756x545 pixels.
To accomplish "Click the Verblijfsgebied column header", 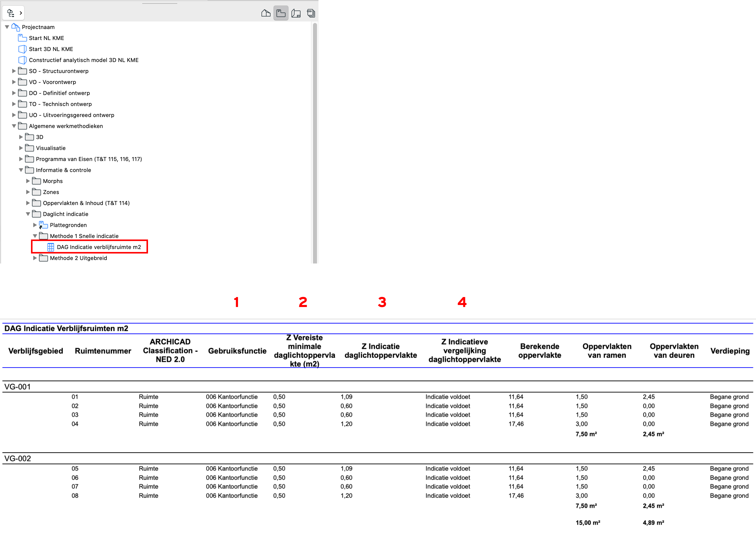I will pos(36,351).
